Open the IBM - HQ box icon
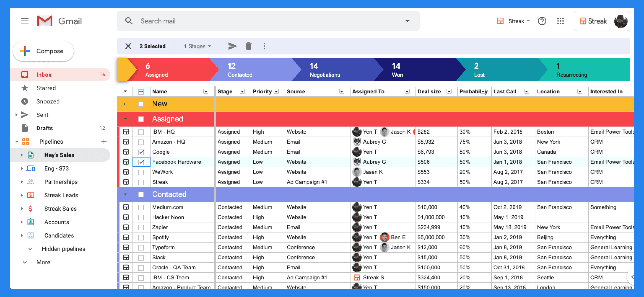This screenshot has width=644, height=297. point(126,132)
